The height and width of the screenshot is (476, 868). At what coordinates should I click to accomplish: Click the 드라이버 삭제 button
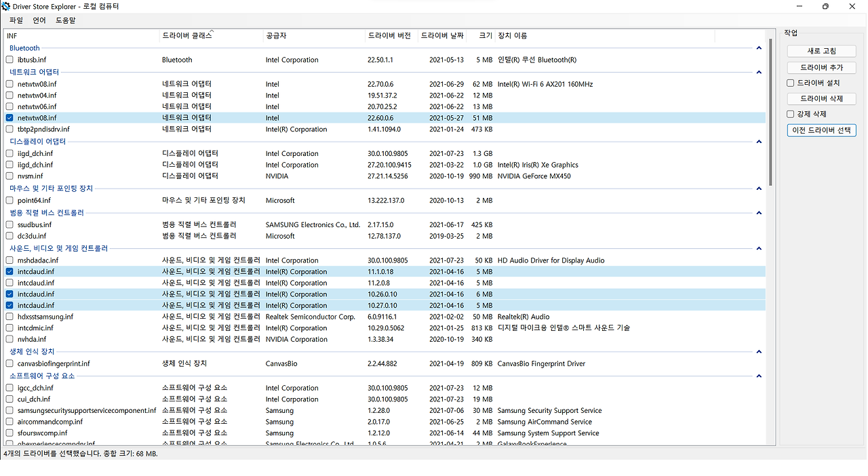(x=821, y=98)
